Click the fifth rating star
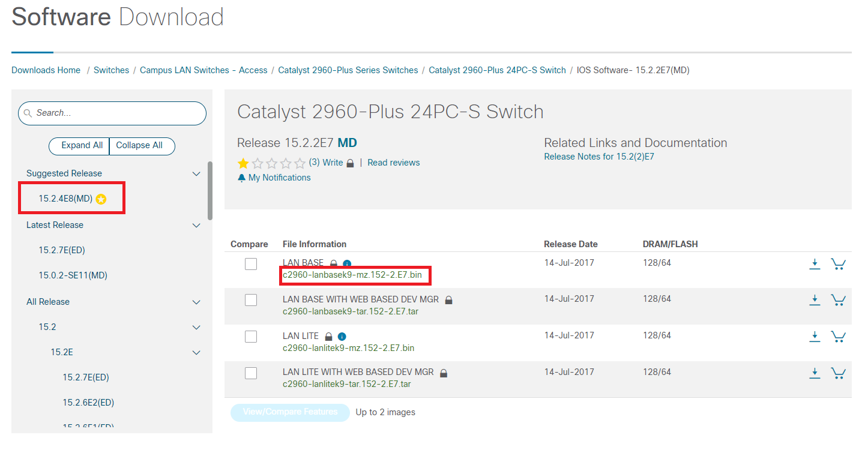Image resolution: width=868 pixels, height=453 pixels. (300, 163)
